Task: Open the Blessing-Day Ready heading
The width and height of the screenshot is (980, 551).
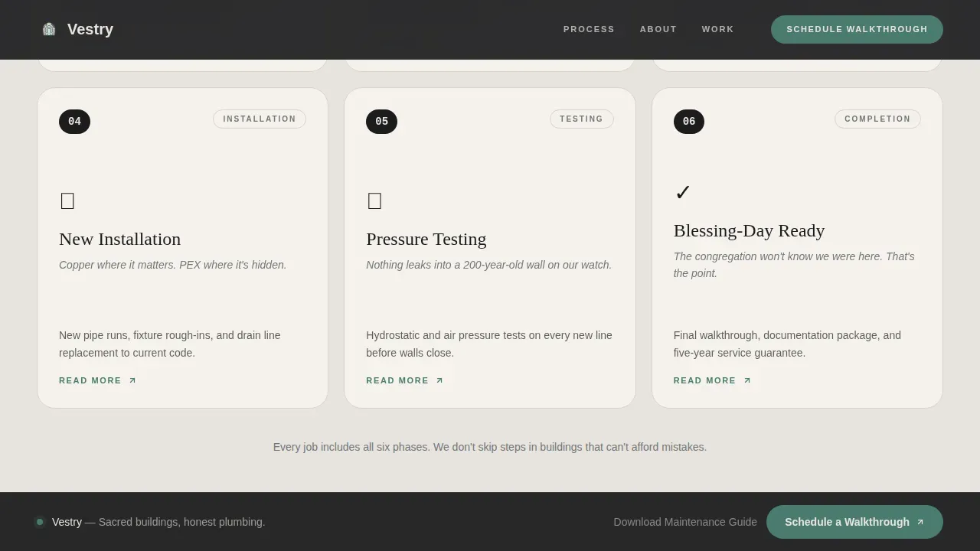Action: (749, 230)
